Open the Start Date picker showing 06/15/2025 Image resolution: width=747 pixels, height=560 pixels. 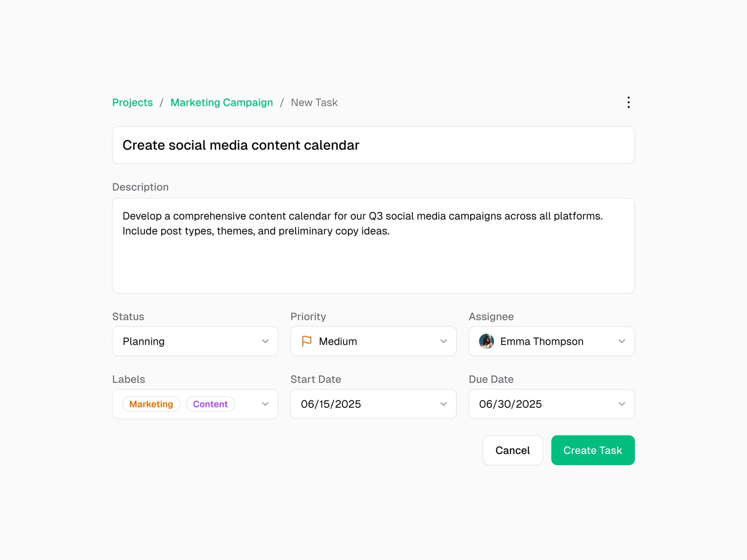pos(364,404)
